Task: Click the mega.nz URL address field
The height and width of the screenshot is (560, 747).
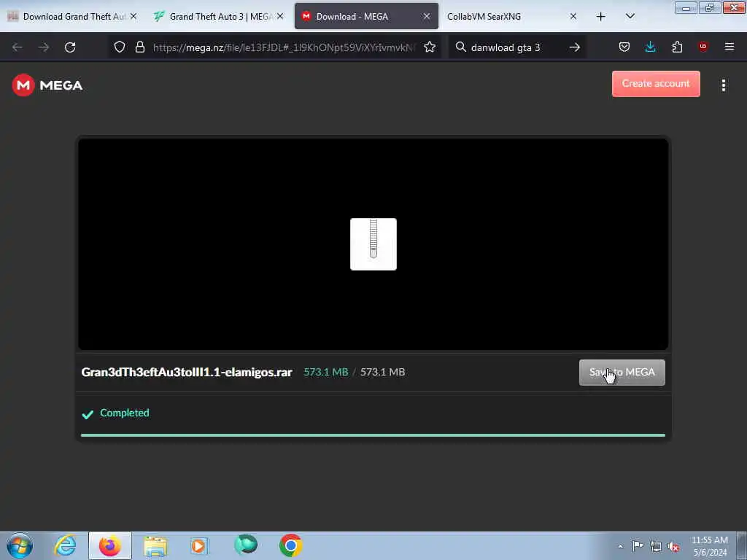Action: pyautogui.click(x=284, y=47)
